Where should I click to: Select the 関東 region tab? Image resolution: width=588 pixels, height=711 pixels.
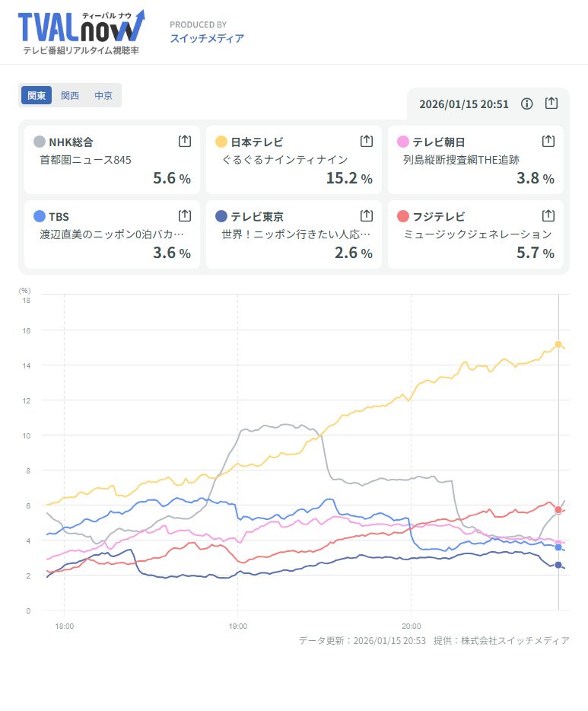(x=37, y=95)
